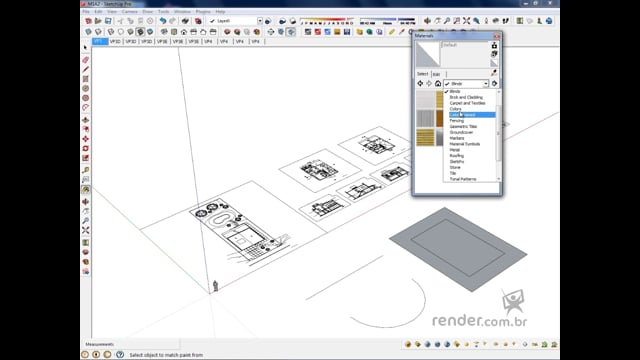
Task: Choose Geometric Tiles from materials list
Action: 463,127
